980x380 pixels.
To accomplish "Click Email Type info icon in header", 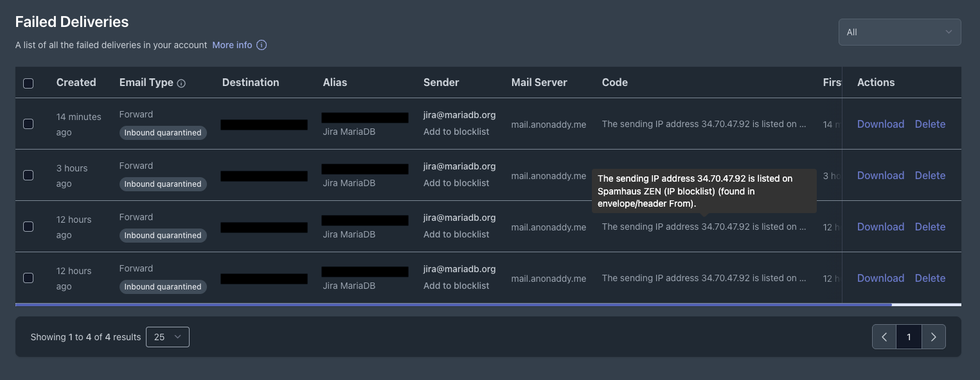I will 181,83.
